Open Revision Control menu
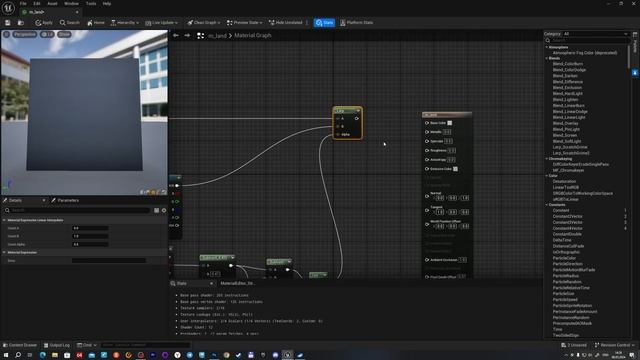 pos(614,345)
